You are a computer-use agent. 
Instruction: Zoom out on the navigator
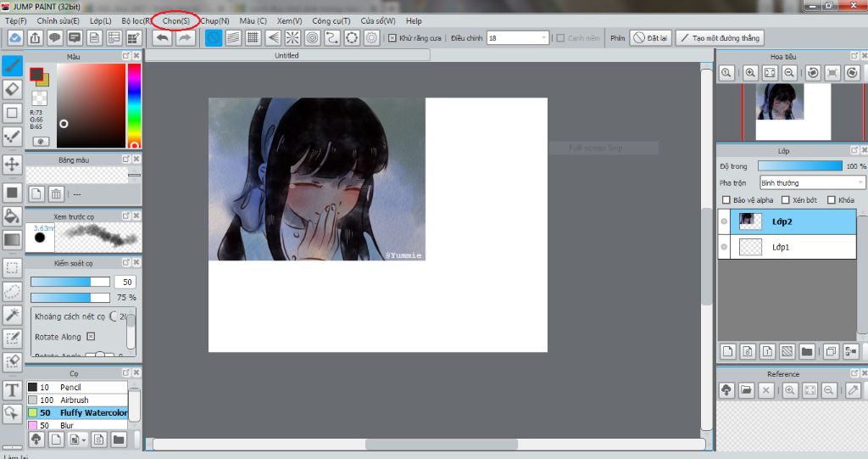click(789, 73)
